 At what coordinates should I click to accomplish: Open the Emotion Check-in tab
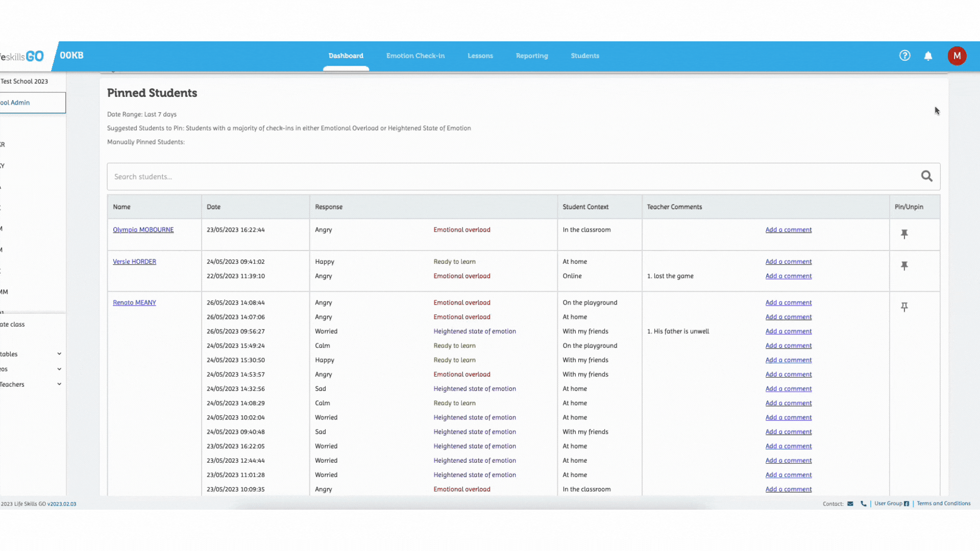pos(415,56)
